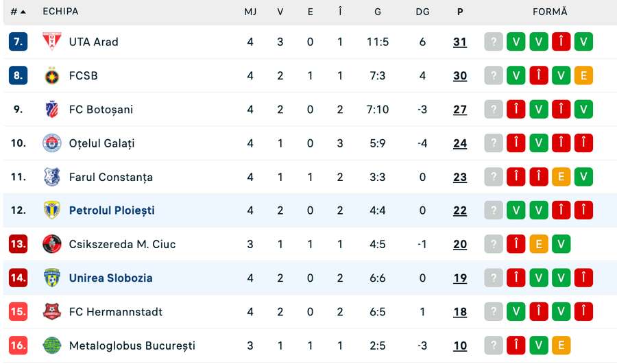
Task: Sort standings by the P points header
Action: point(459,12)
